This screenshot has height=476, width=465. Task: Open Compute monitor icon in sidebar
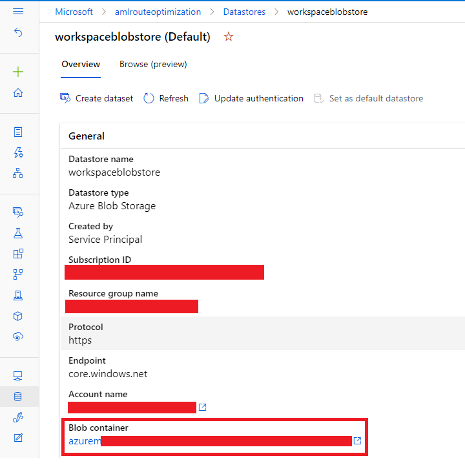[18, 376]
